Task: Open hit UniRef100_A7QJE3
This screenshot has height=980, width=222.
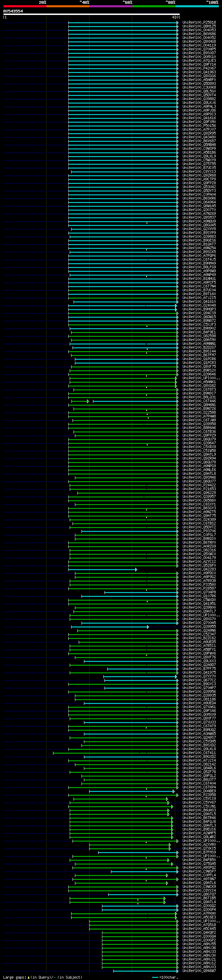Action: tap(199, 61)
